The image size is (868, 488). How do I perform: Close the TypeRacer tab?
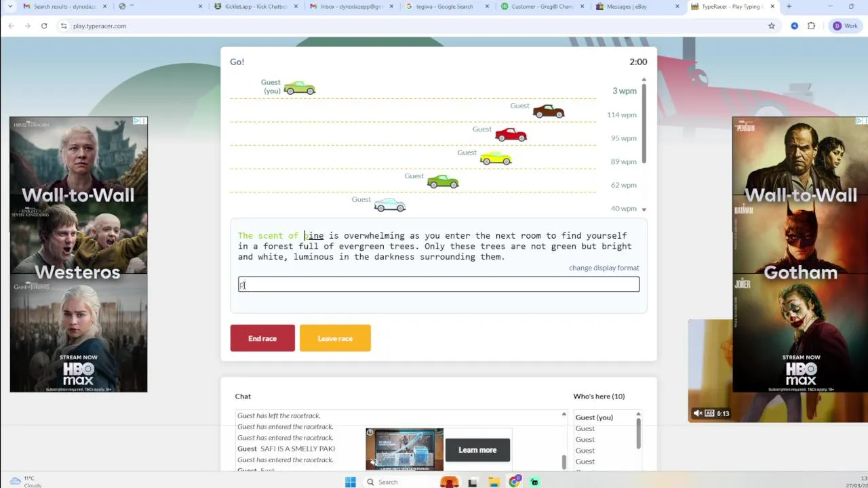[x=772, y=7]
